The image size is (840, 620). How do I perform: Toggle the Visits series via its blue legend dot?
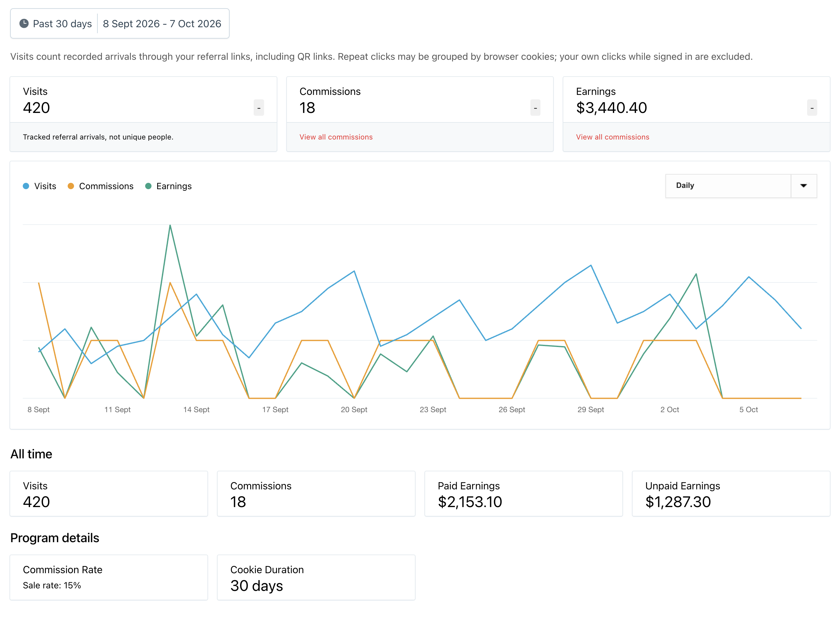26,186
